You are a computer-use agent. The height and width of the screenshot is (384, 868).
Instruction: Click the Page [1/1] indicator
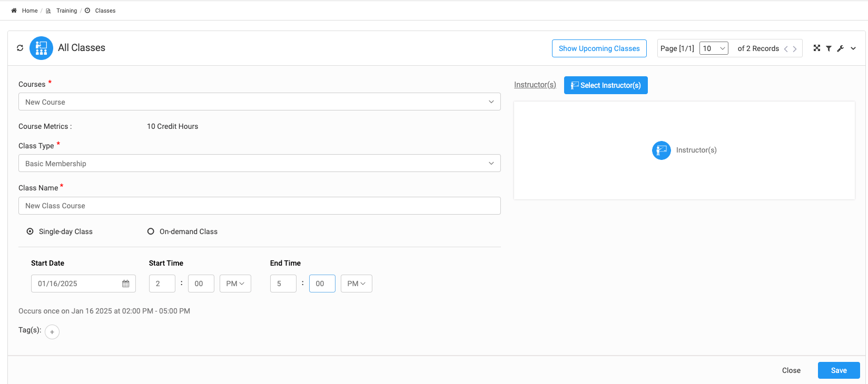(677, 48)
